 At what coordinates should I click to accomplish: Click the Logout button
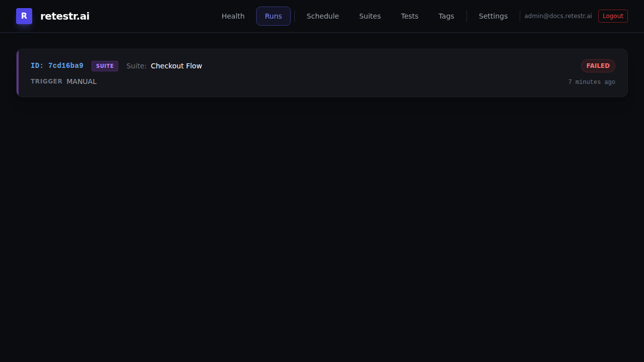pos(613,16)
